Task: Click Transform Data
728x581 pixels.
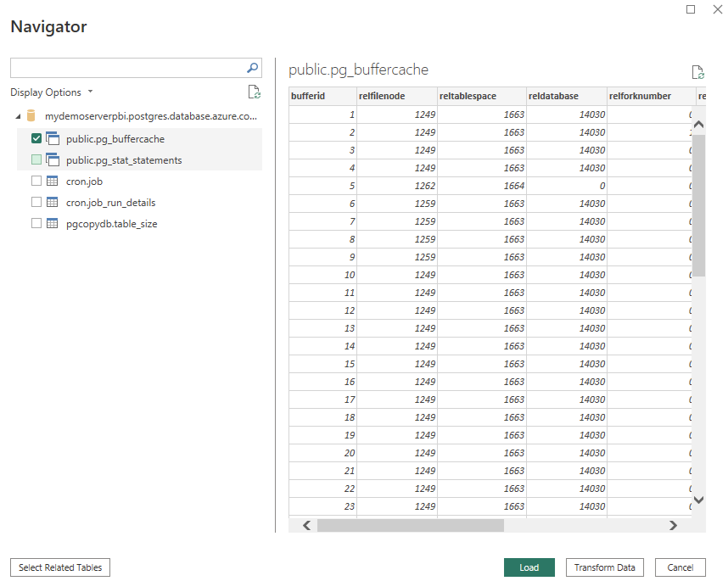Action: (604, 567)
